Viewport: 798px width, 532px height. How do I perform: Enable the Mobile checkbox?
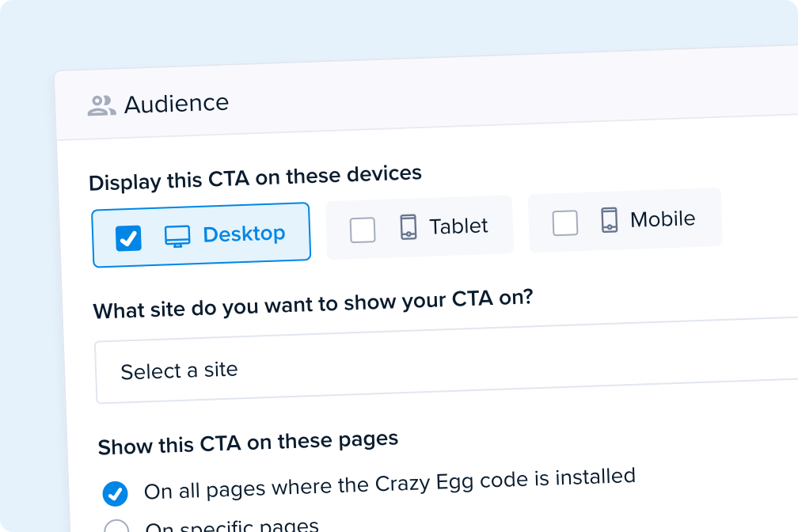(565, 223)
